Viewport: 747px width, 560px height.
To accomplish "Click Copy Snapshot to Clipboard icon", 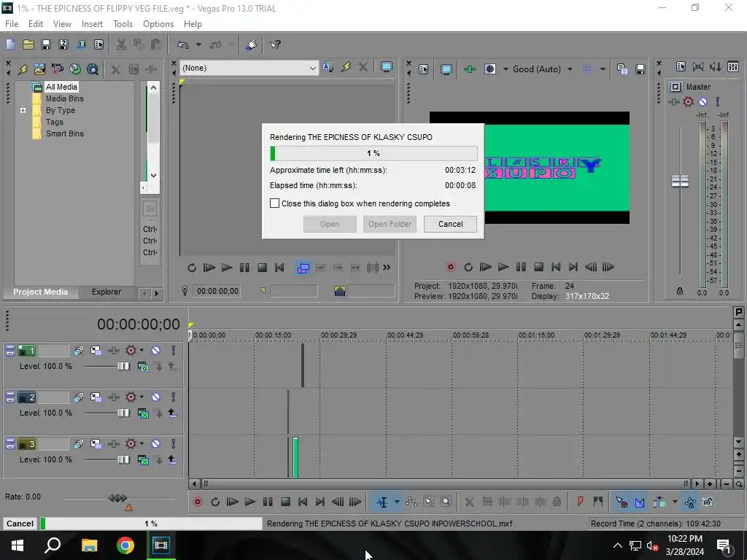I will tap(622, 69).
